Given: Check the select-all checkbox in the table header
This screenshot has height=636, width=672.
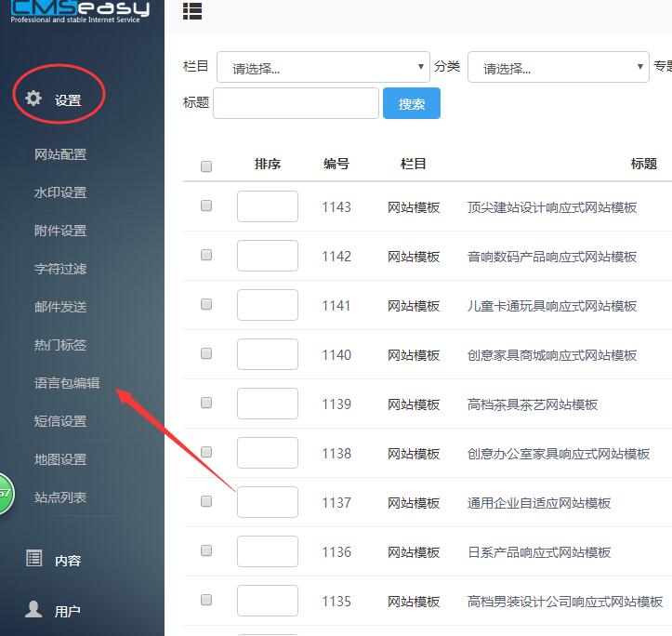Looking at the screenshot, I should point(206,166).
